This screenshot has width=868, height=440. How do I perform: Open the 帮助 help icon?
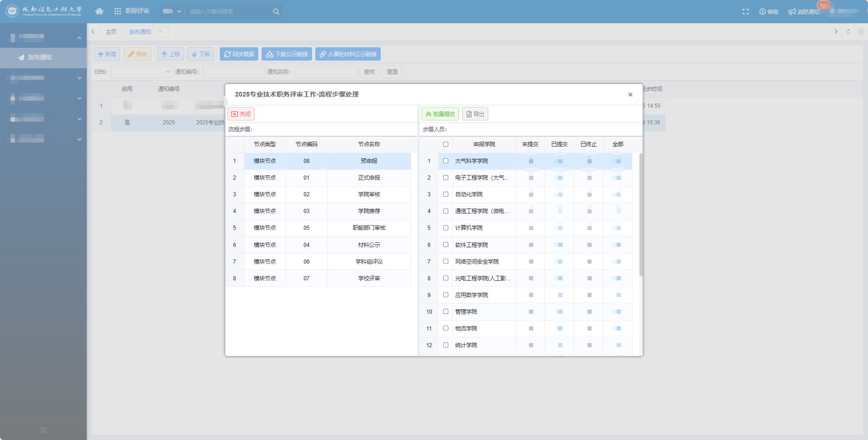click(x=768, y=12)
